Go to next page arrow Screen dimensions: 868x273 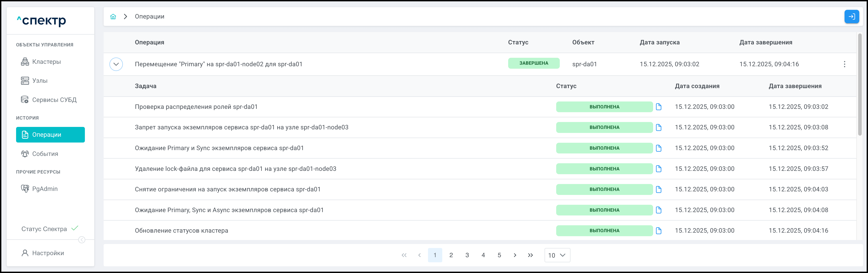515,255
